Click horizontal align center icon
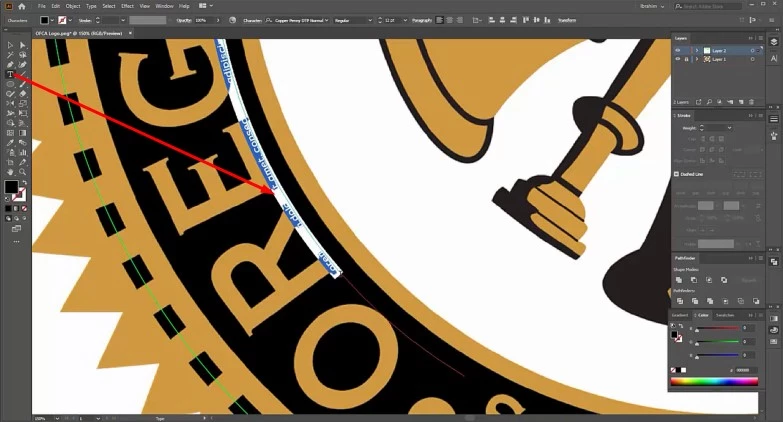783x422 pixels. 502,20
